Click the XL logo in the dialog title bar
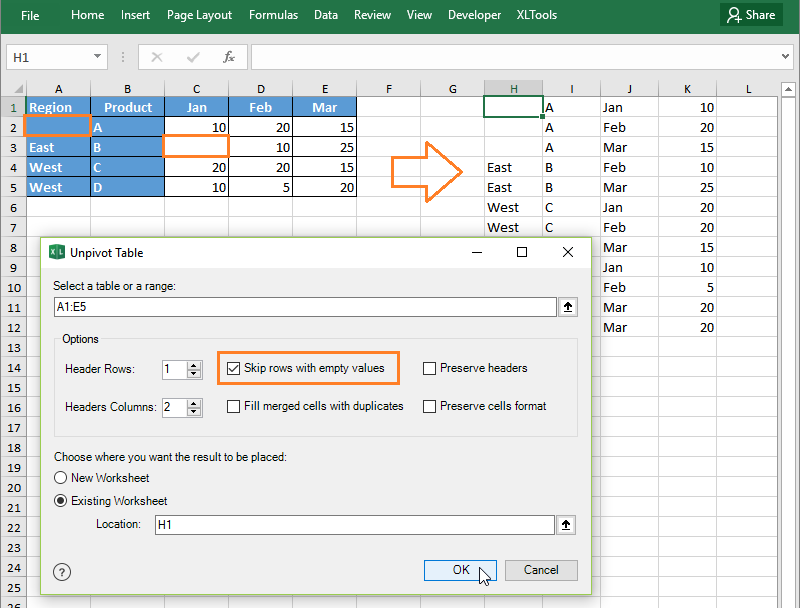The width and height of the screenshot is (800, 608). (57, 252)
